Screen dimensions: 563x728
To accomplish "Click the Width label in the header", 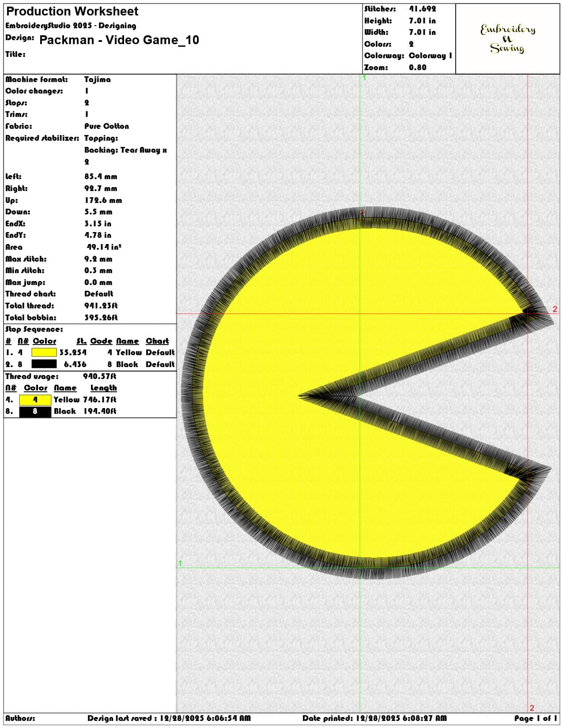I will pos(376,32).
